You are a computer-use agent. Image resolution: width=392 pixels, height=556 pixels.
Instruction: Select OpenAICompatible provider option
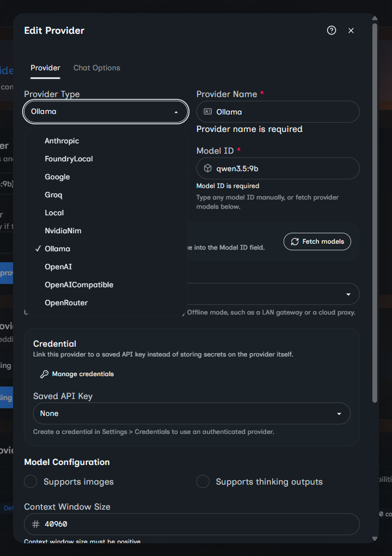tap(106, 285)
